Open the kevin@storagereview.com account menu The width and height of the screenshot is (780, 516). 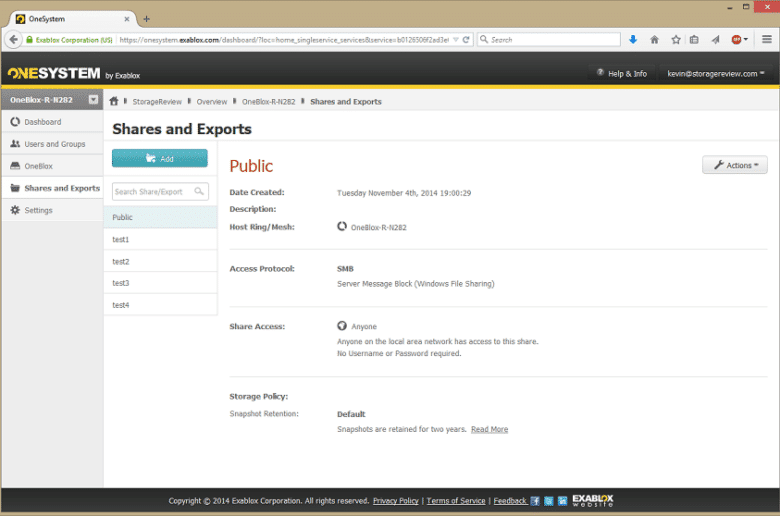(715, 74)
